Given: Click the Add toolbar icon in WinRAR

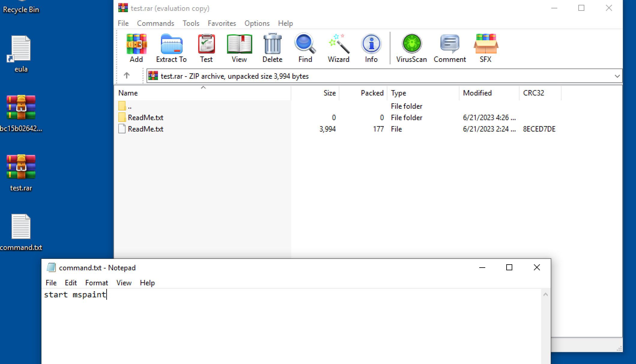Looking at the screenshot, I should pos(136,48).
